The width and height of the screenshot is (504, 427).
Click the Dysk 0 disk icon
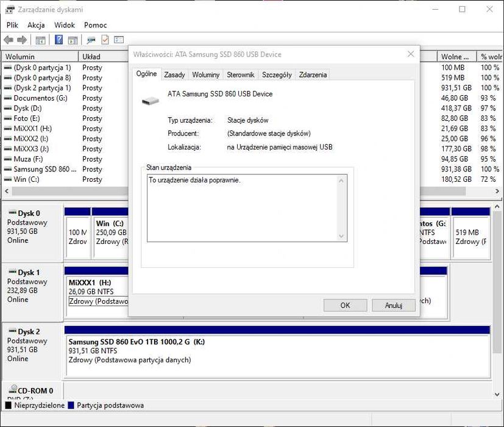point(13,213)
